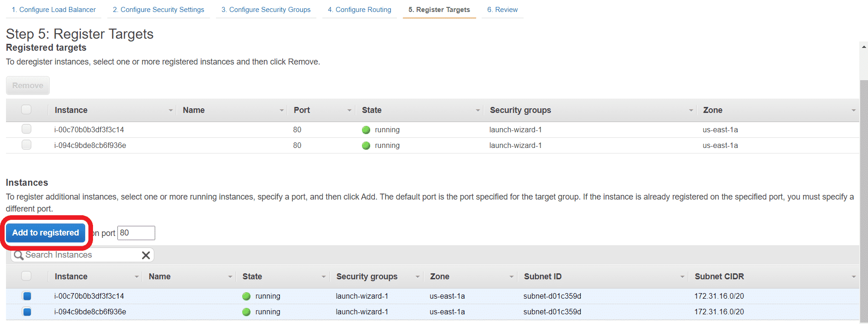
Task: Click 172.31.16.0/20 in the i-00c70b0b3df3f3c14 row
Action: coord(719,296)
